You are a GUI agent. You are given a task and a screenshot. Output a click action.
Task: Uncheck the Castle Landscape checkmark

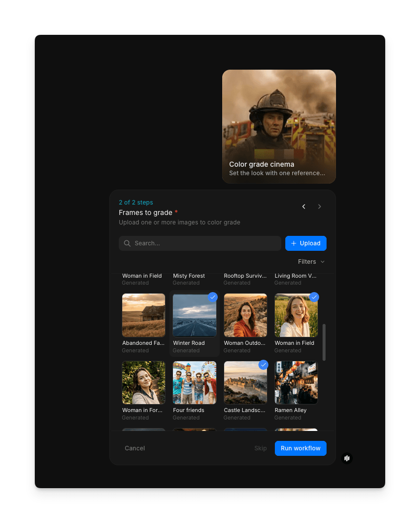263,365
